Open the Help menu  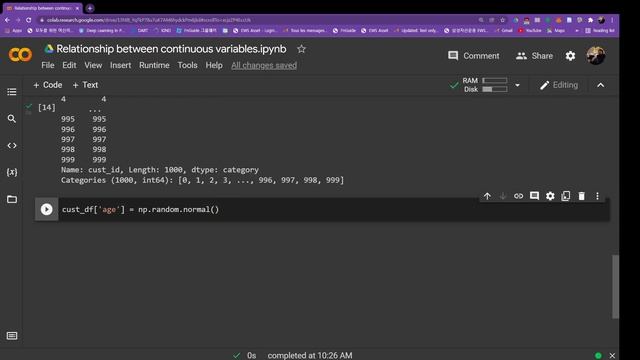coord(214,65)
